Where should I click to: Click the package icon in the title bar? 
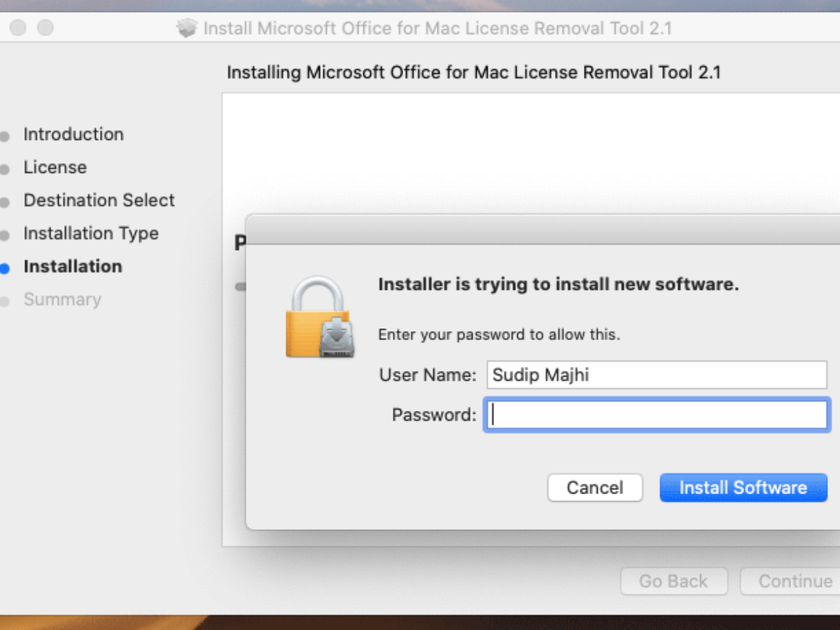coord(187,28)
